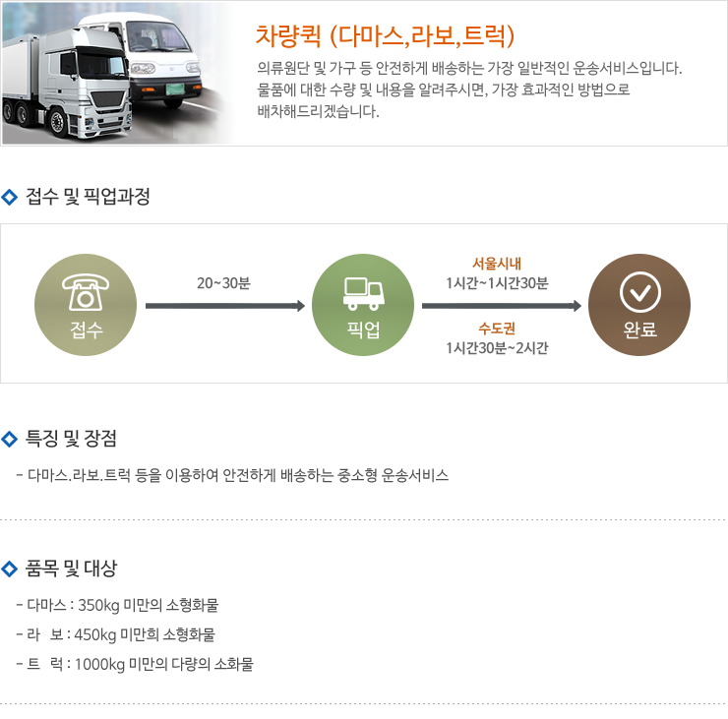The width and height of the screenshot is (728, 719).
Task: Click the 트 럭 1000kg item line
Action: coord(135,664)
